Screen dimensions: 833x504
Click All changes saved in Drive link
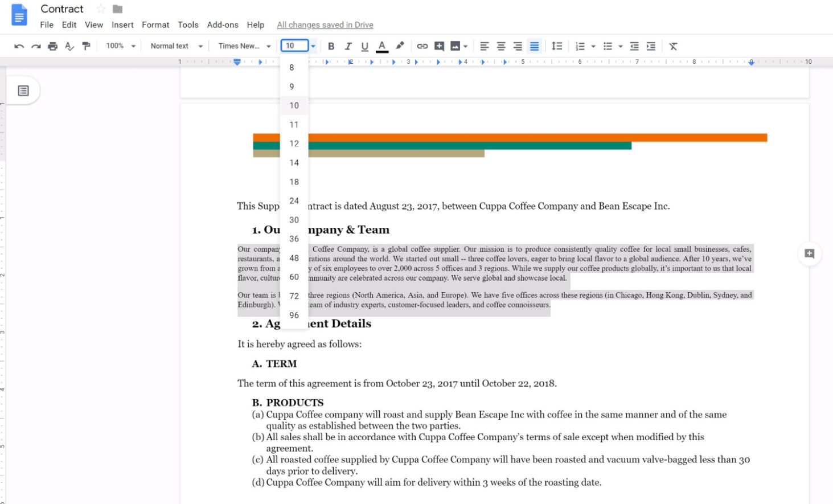(x=325, y=25)
